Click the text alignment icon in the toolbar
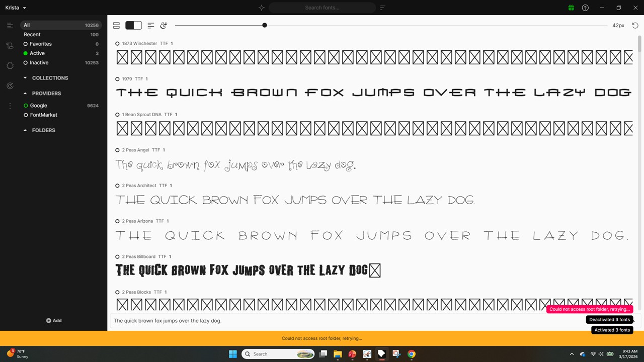Image resolution: width=644 pixels, height=362 pixels. tap(150, 25)
